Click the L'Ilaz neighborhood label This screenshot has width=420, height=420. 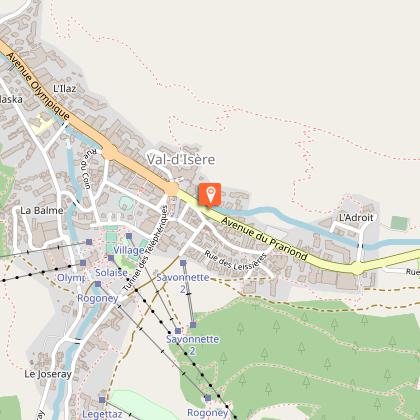click(x=65, y=89)
